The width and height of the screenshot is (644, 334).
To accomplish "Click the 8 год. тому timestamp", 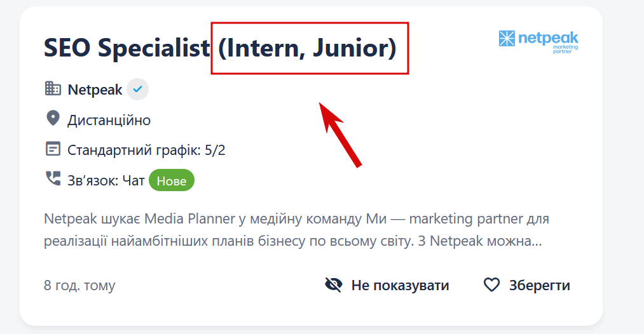I will pos(79,285).
